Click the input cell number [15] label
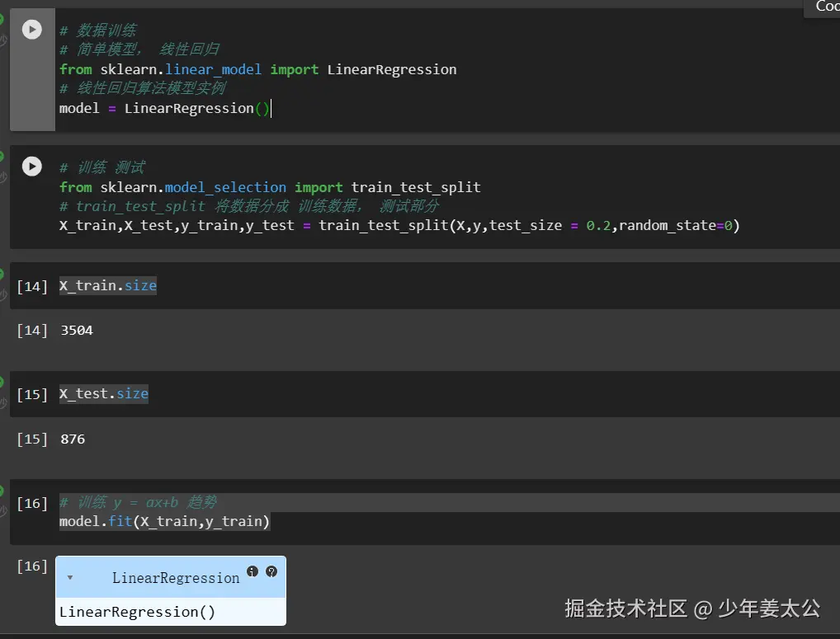This screenshot has height=639, width=840. 32,394
